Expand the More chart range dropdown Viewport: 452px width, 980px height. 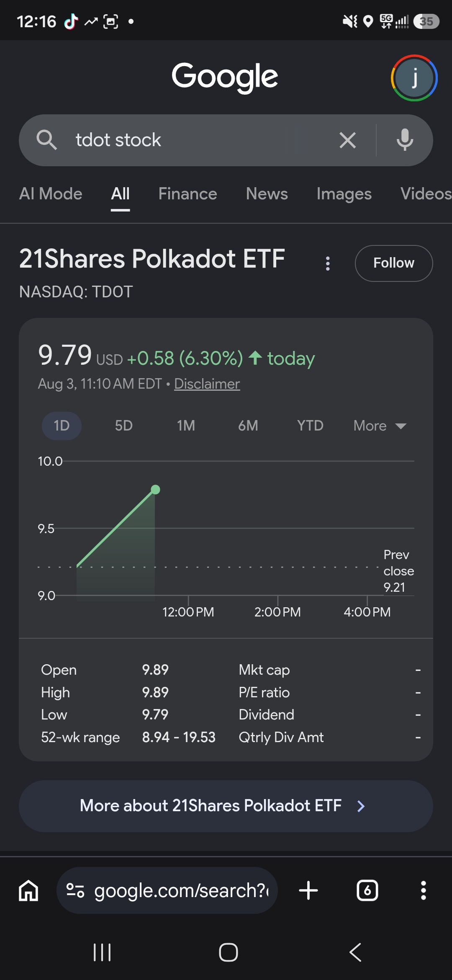coord(380,426)
